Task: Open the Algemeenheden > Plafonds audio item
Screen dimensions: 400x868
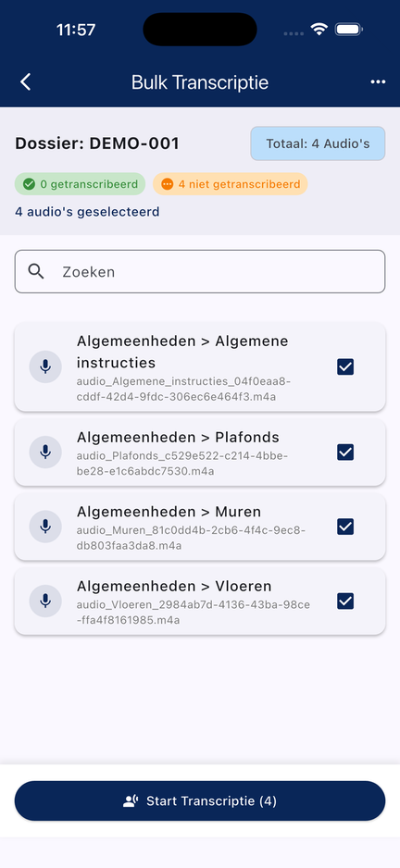Action: pyautogui.click(x=200, y=453)
